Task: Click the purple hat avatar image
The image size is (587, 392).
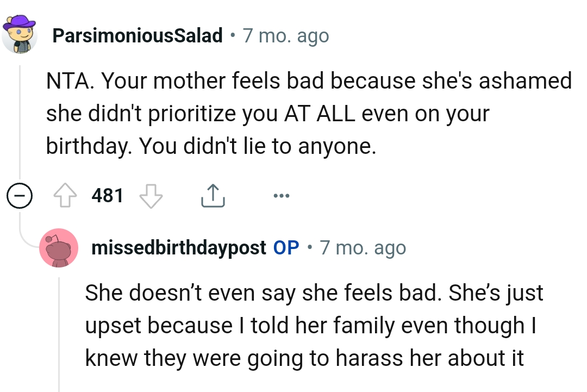Action: [19, 33]
